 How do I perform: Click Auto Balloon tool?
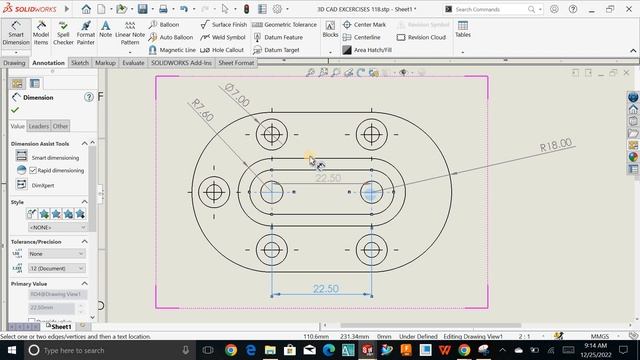pos(171,37)
